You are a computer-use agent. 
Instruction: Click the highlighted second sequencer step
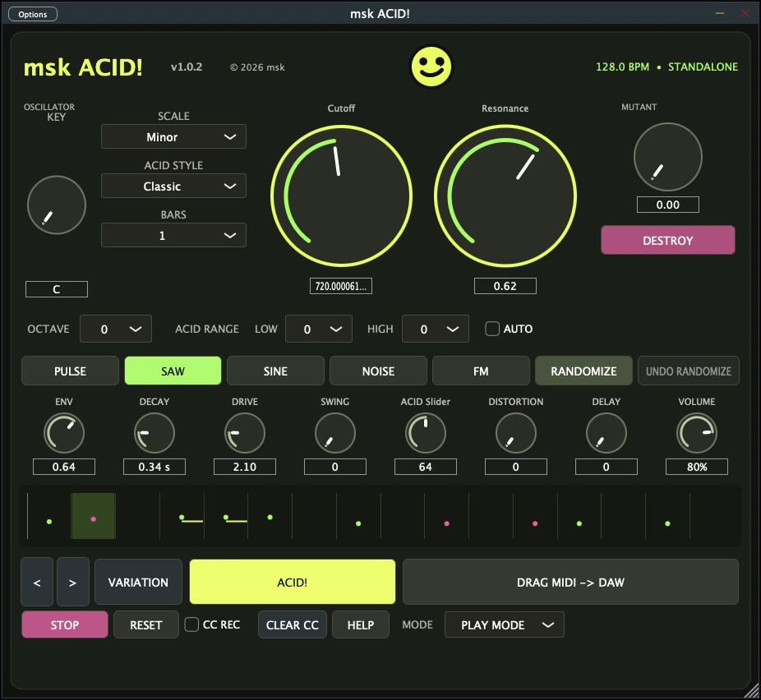[x=93, y=516]
